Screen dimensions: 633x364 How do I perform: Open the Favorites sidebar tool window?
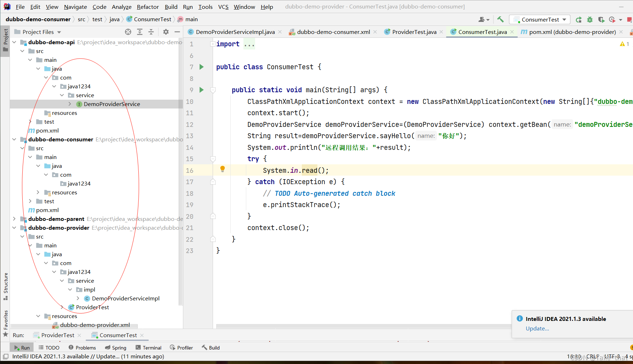[5, 323]
